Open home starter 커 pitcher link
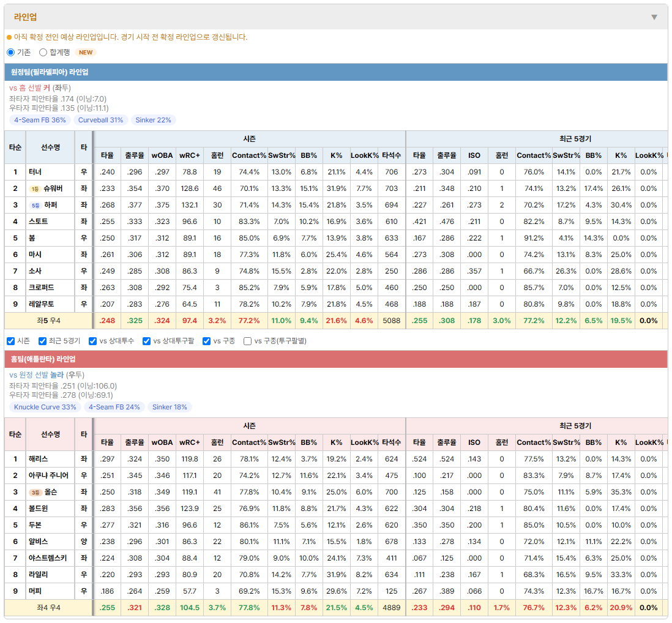672x623 pixels. 47,88
